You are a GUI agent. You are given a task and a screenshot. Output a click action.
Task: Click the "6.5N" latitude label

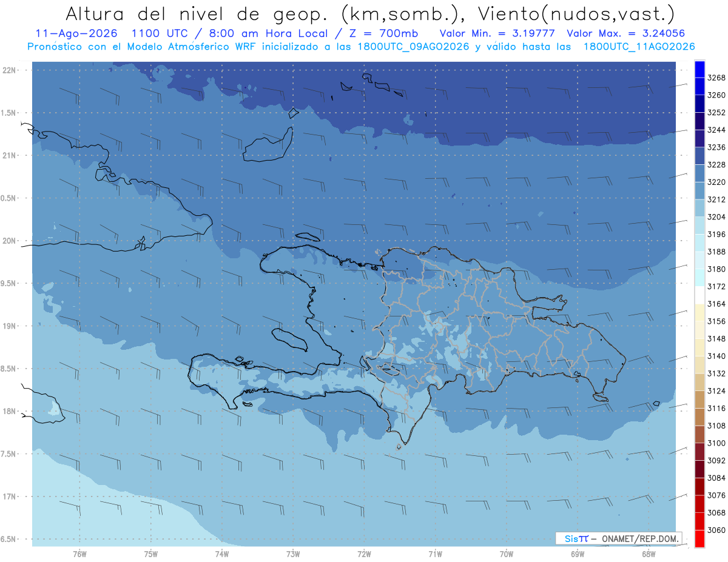tap(8, 539)
